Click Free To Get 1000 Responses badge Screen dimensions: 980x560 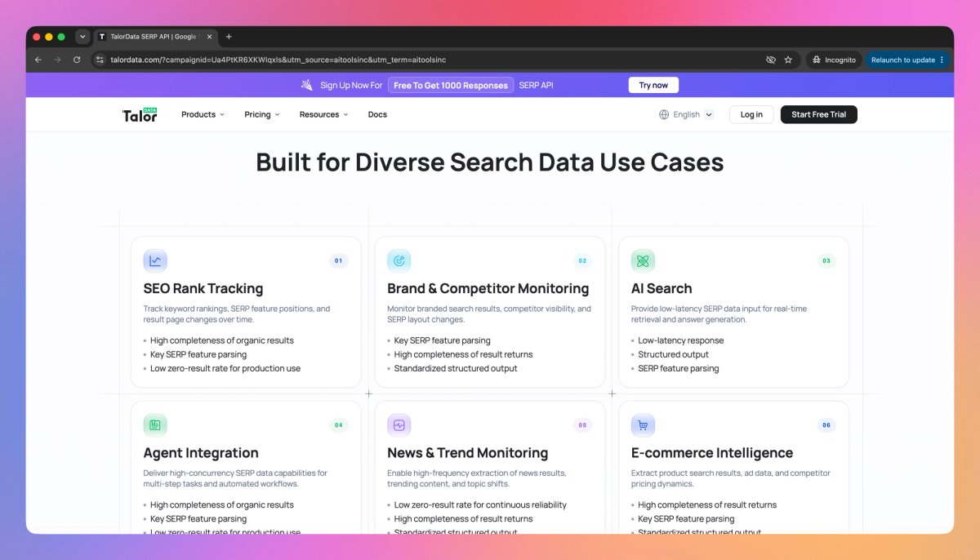tap(451, 85)
